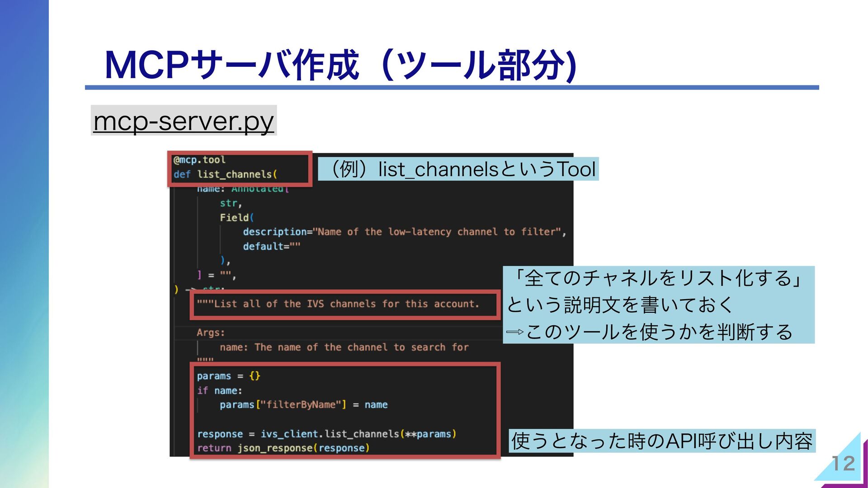Click the blue gradient sidebar on left
This screenshot has height=488, width=868.
click(24, 244)
